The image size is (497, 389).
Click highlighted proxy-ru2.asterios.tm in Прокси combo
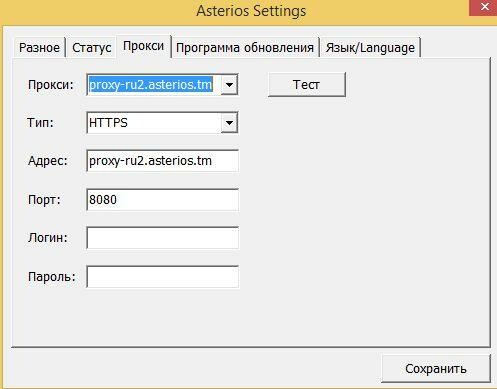[151, 85]
